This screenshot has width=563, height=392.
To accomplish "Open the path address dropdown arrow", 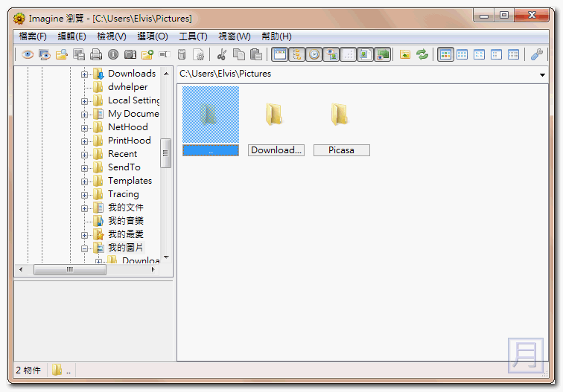I will pyautogui.click(x=542, y=74).
